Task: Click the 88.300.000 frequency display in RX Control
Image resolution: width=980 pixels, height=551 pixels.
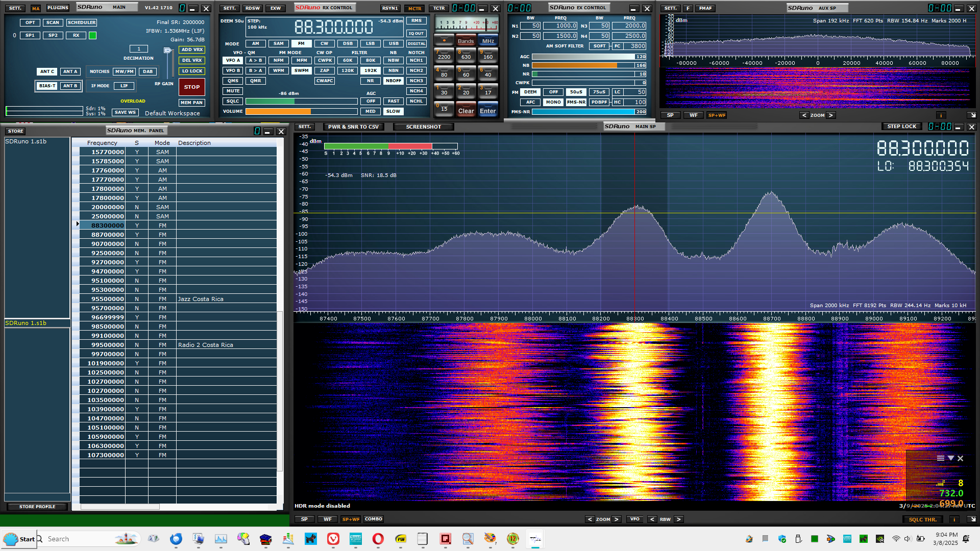Action: 334,27
